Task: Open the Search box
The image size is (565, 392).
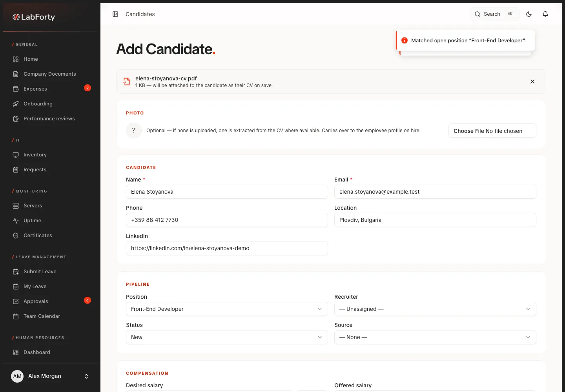Action: coord(495,14)
